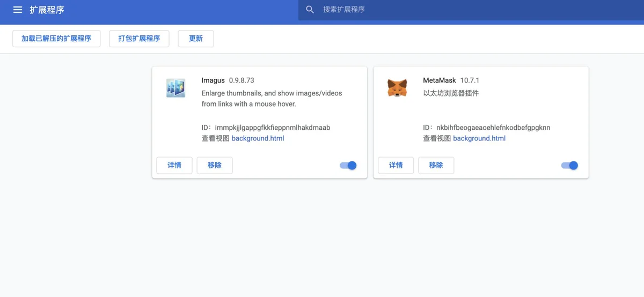
Task: Click the 扩展程序 page title
Action: [x=47, y=10]
